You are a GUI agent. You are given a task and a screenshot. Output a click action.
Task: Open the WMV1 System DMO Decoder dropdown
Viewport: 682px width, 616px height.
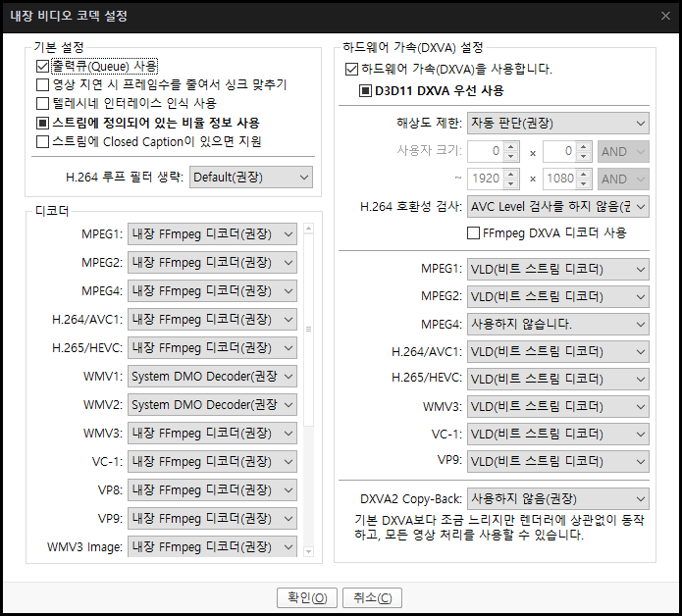tap(212, 377)
